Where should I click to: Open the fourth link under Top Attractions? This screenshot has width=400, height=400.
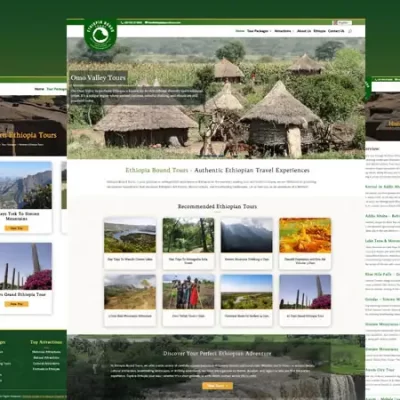tap(46, 369)
